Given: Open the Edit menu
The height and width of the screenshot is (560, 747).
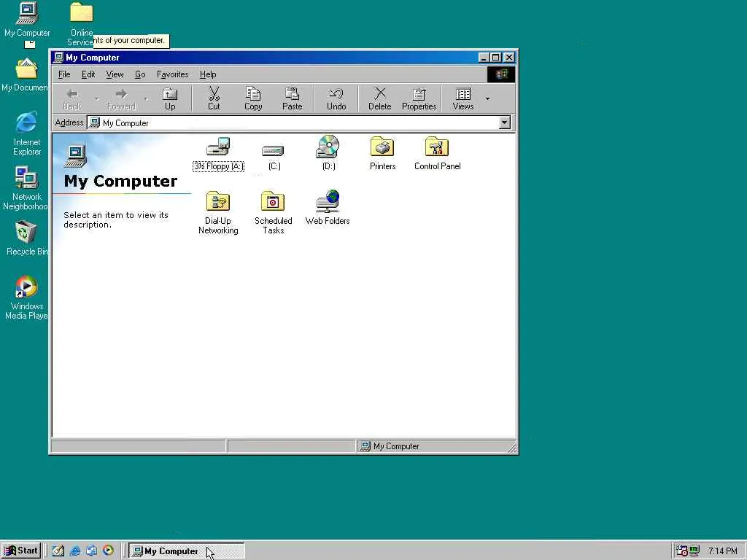Looking at the screenshot, I should (88, 74).
